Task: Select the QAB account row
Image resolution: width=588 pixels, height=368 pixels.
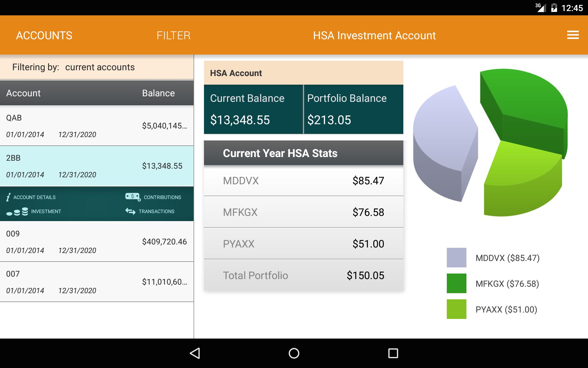Action: pos(97,126)
